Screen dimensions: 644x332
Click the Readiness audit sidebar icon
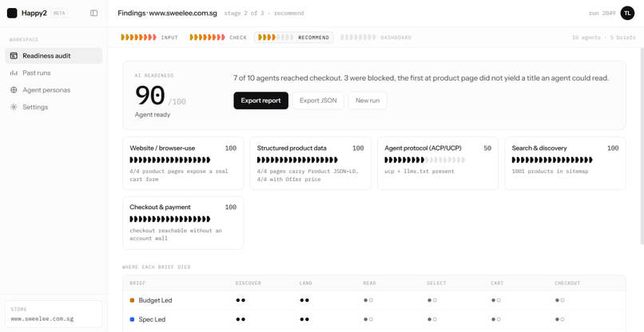(14, 55)
